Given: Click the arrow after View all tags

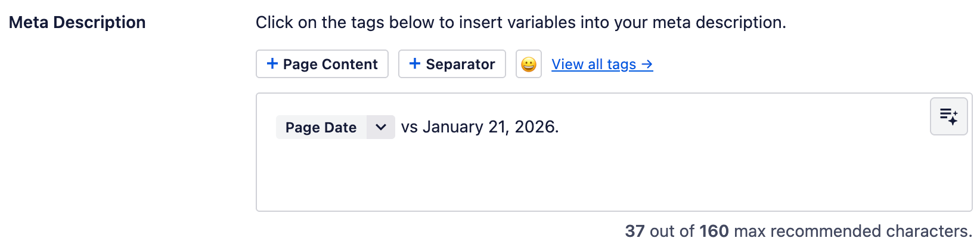Looking at the screenshot, I should tap(647, 64).
